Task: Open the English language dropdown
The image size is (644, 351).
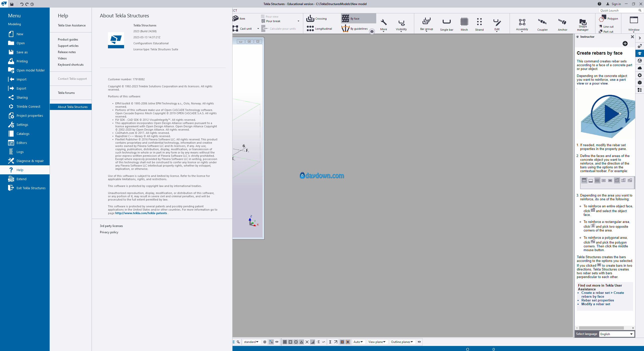Action: (617, 334)
